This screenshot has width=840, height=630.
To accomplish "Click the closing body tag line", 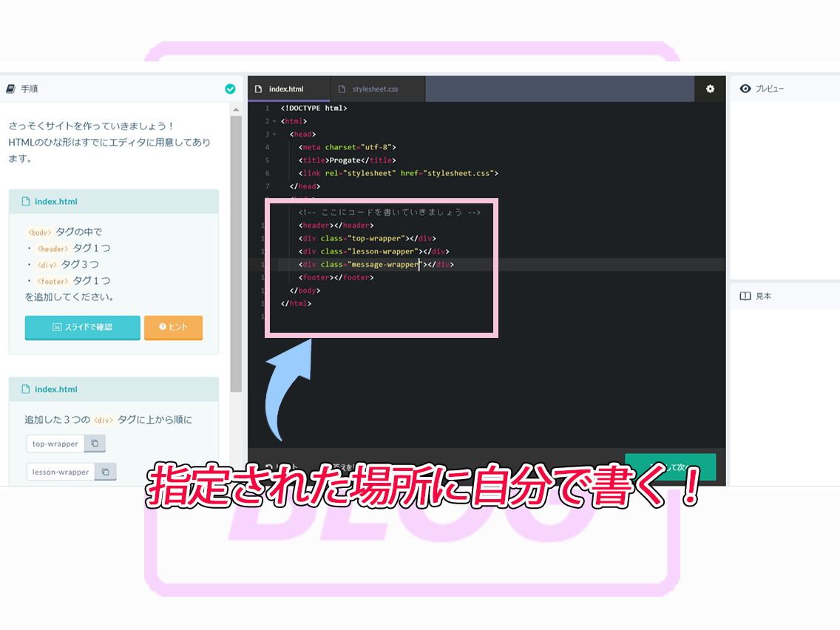I will (305, 291).
